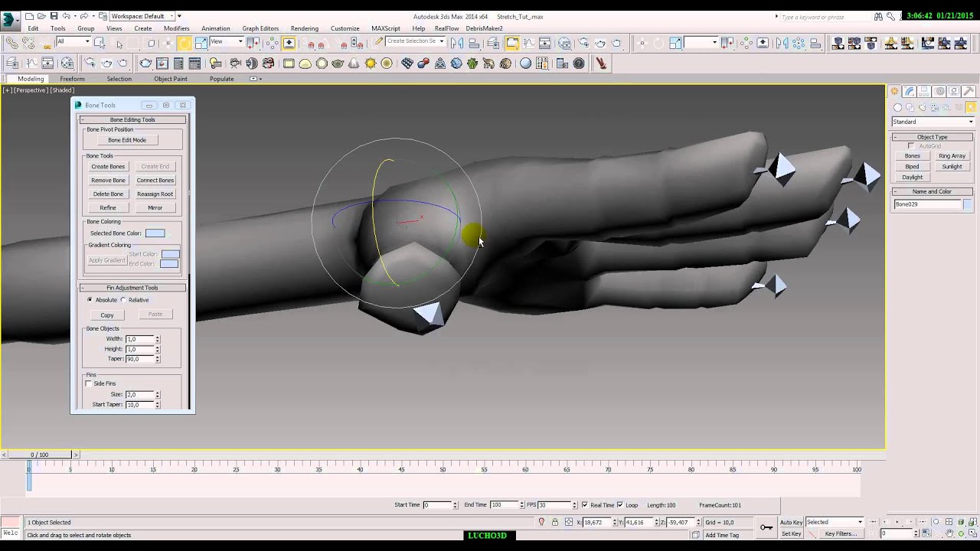Open the All selection filter dropdown
This screenshot has width=980, height=551.
pos(73,41)
